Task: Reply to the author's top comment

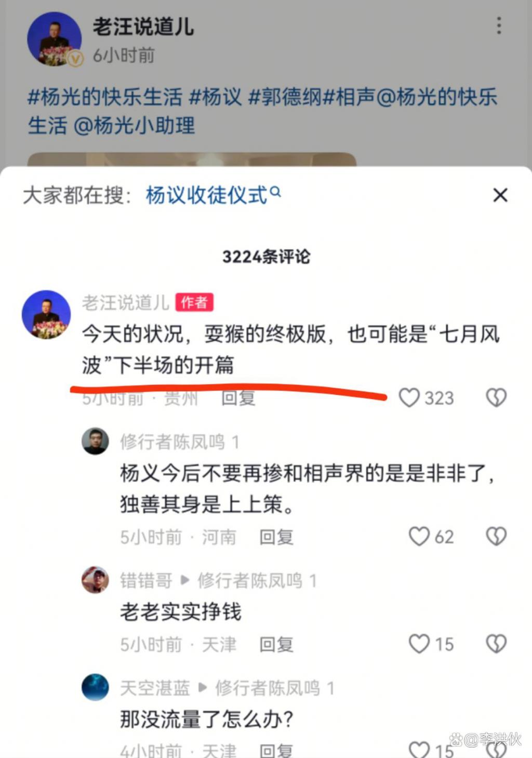Action: (x=238, y=398)
